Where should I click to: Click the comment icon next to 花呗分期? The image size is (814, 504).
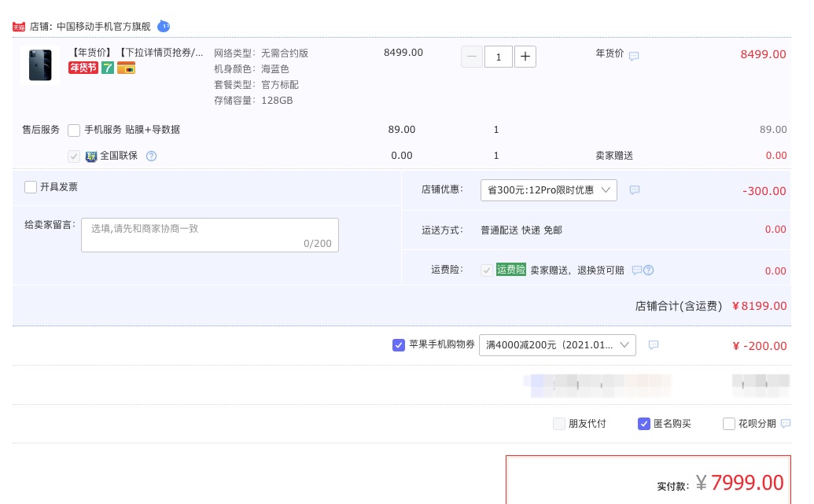point(786,424)
